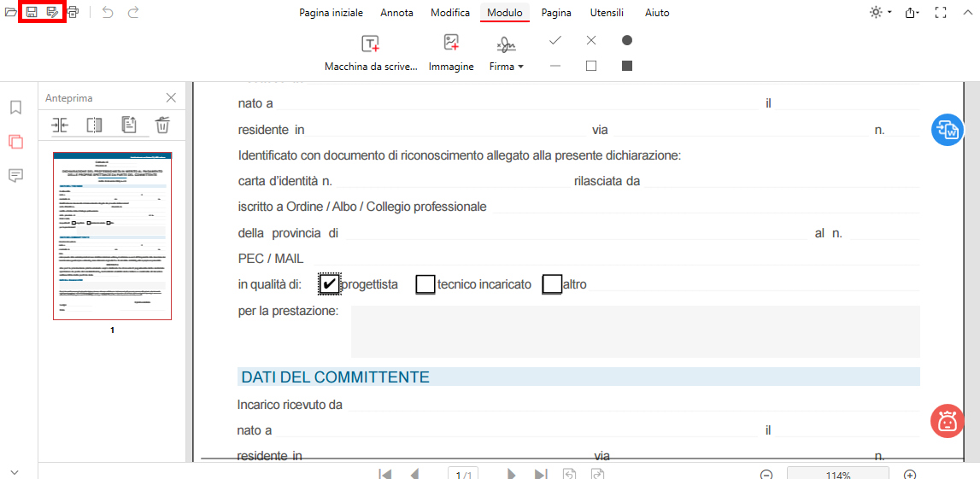The image size is (980, 479).
Task: Switch to the Pagina tab
Action: [x=556, y=13]
